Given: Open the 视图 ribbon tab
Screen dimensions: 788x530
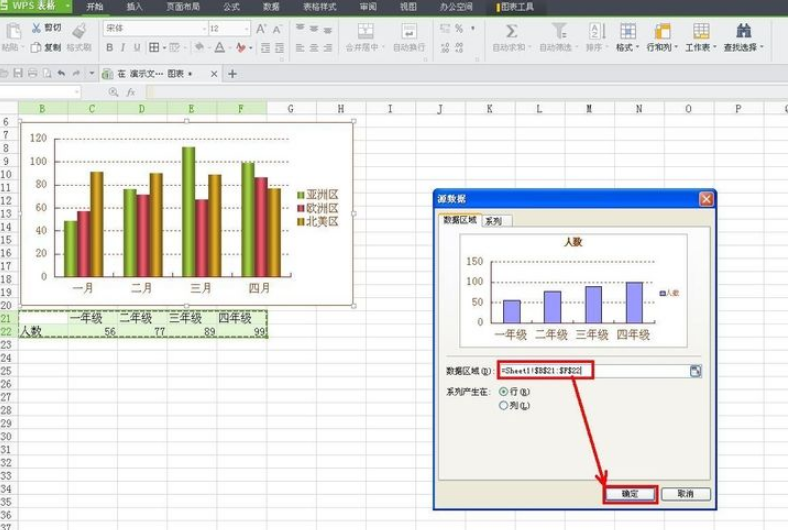Looking at the screenshot, I should [x=408, y=7].
